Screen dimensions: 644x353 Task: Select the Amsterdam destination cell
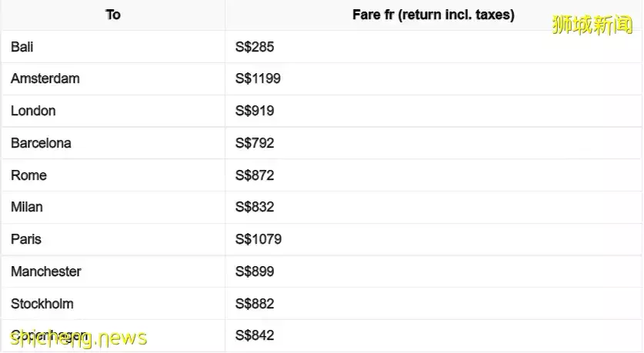(45, 78)
